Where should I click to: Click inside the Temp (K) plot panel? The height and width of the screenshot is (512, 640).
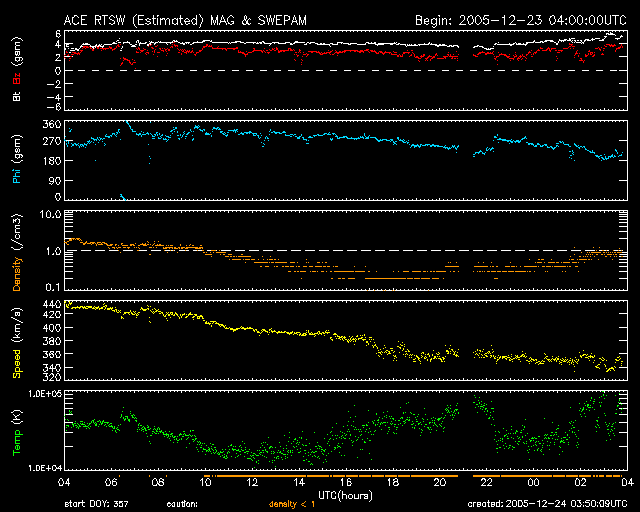(346, 430)
